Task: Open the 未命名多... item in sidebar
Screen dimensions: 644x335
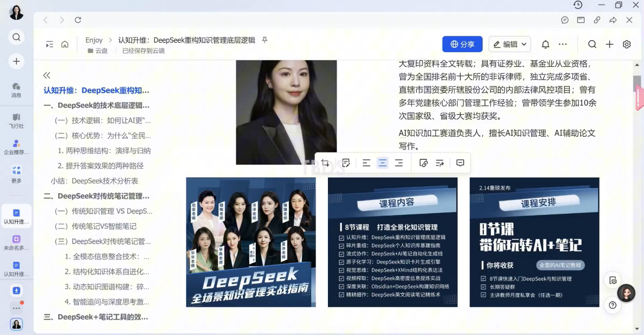Action: click(16, 243)
